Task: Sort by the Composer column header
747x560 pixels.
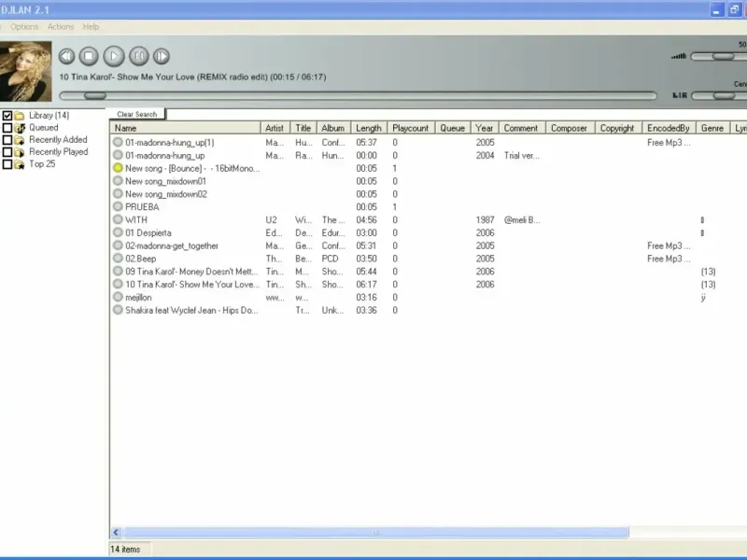Action: (571, 128)
